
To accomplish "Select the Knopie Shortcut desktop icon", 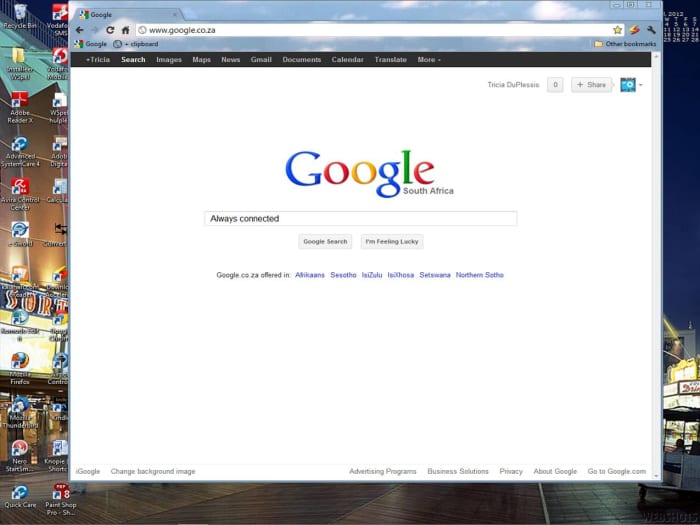I will tap(57, 456).
